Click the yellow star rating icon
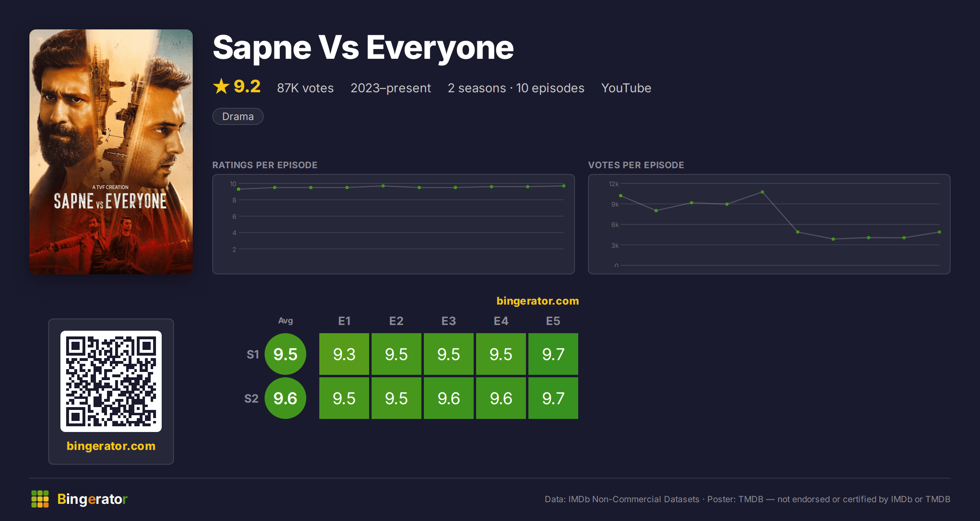Image resolution: width=980 pixels, height=521 pixels. pos(221,86)
